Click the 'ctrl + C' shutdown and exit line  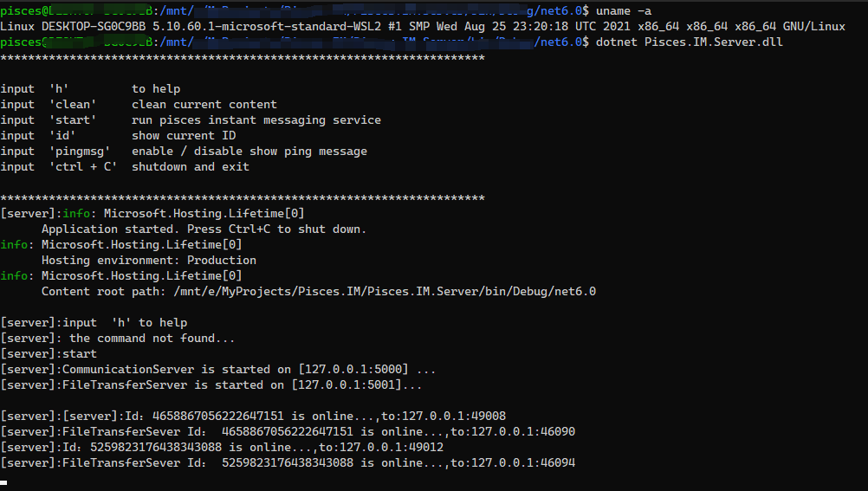[125, 166]
